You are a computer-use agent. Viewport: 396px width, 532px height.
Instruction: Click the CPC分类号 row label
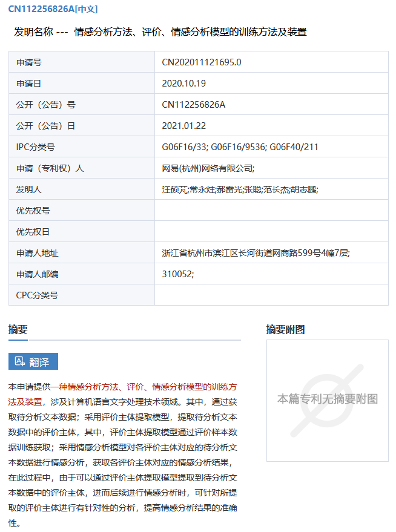click(37, 295)
